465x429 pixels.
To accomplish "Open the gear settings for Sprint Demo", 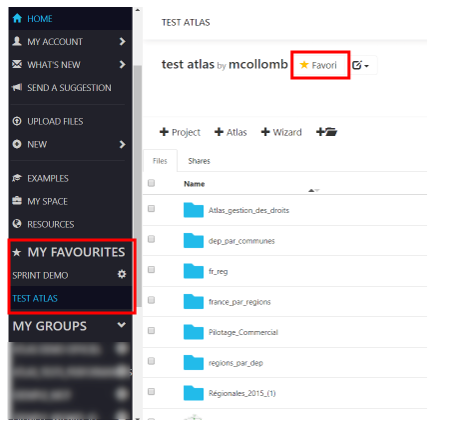I will point(122,274).
